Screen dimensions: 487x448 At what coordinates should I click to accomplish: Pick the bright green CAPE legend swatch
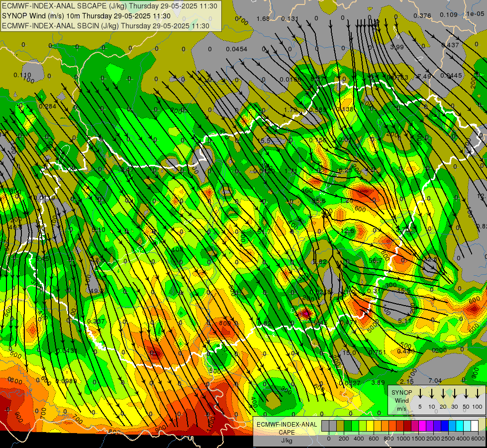pos(355,426)
